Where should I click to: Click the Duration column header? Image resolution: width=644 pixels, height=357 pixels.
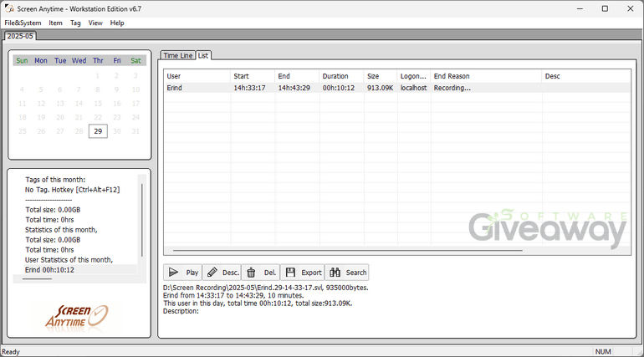tap(341, 76)
